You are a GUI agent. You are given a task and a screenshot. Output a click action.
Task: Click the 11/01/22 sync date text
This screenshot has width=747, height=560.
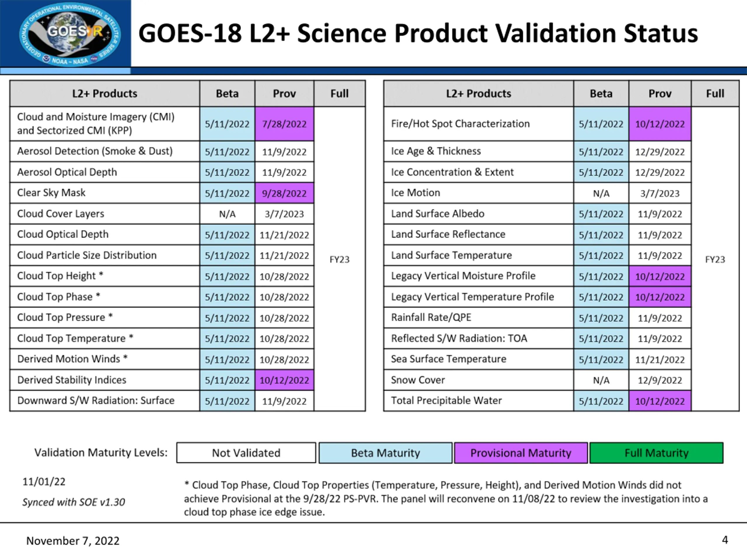(x=44, y=482)
